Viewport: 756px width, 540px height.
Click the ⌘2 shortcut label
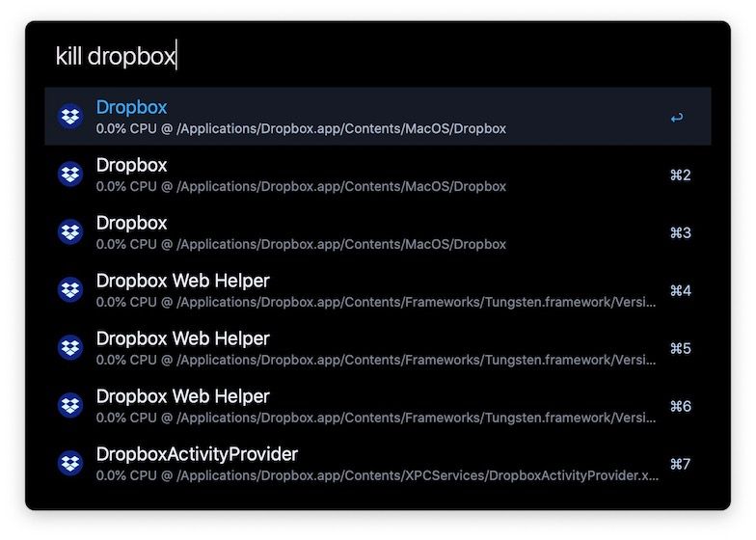pos(681,175)
